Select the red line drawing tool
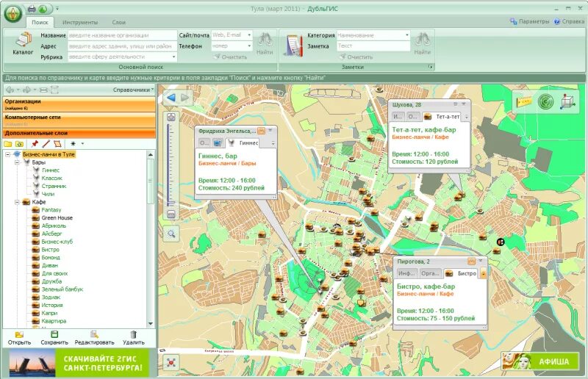Viewport: 588px width, 379px height. coord(46,143)
